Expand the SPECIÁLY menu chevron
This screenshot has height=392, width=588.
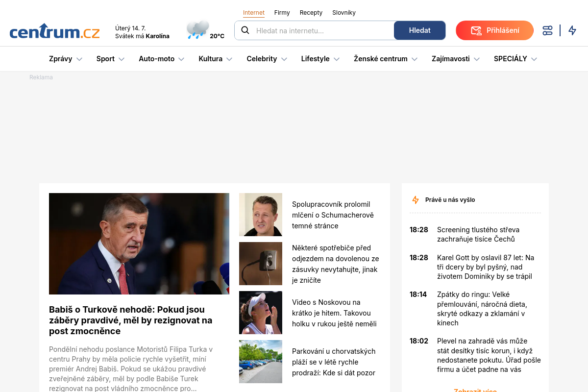click(x=534, y=59)
